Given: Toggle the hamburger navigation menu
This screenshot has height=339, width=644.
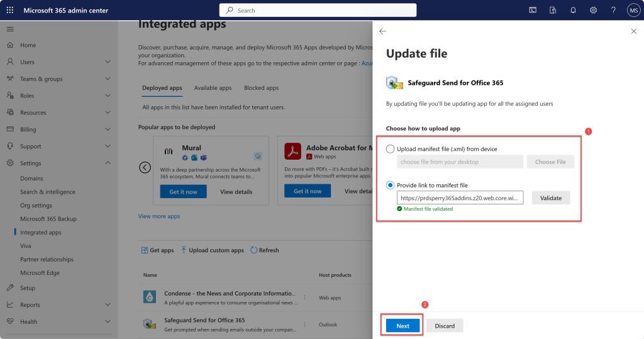Looking at the screenshot, I should point(9,29).
